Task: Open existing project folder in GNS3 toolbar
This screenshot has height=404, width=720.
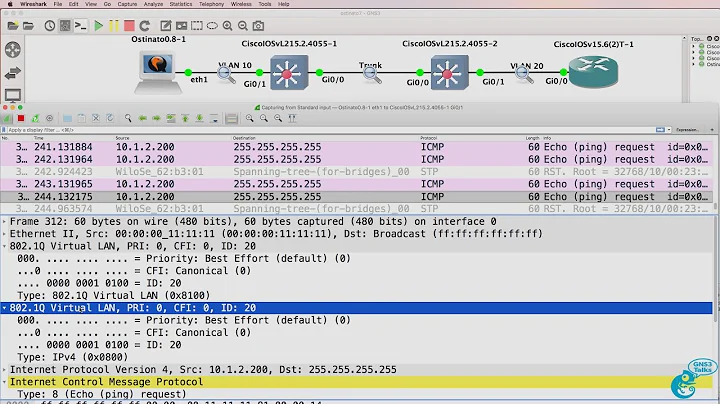Action: pos(28,26)
